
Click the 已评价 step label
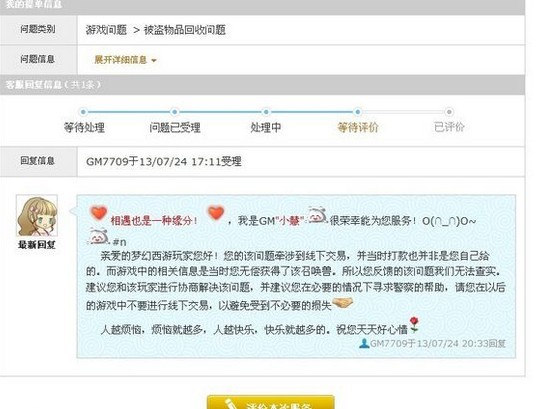(449, 127)
